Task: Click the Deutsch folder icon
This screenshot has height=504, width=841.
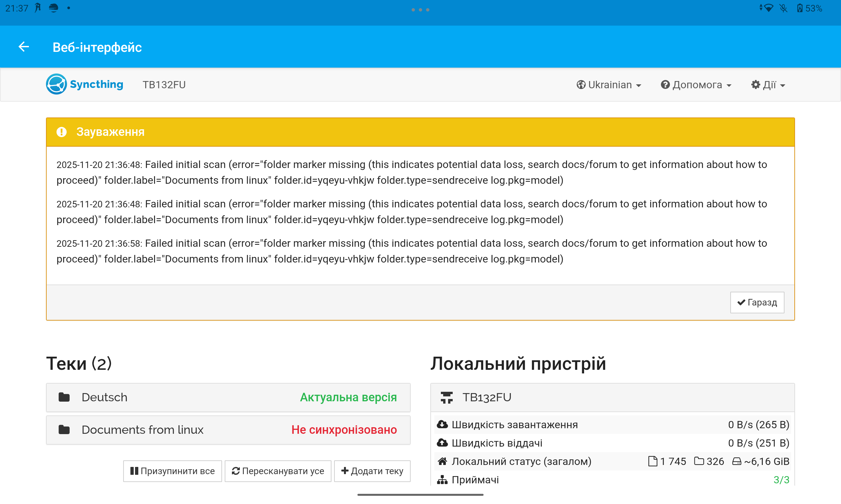Action: pos(64,397)
